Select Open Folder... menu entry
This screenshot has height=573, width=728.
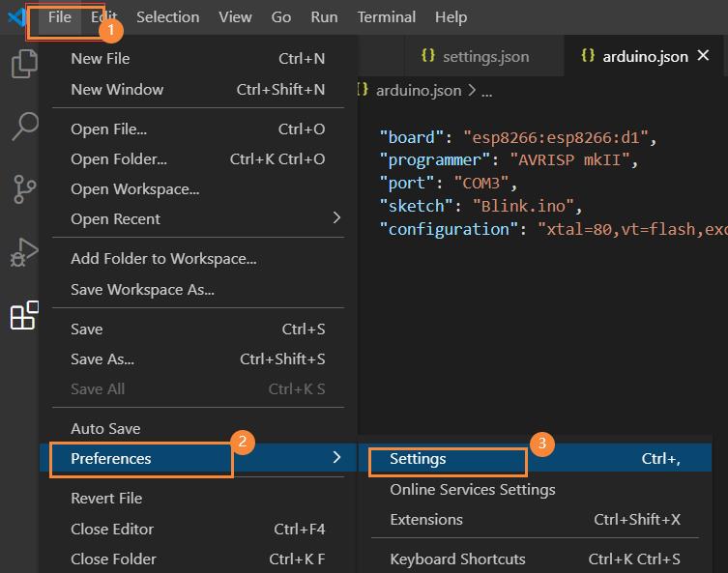pyautogui.click(x=198, y=159)
